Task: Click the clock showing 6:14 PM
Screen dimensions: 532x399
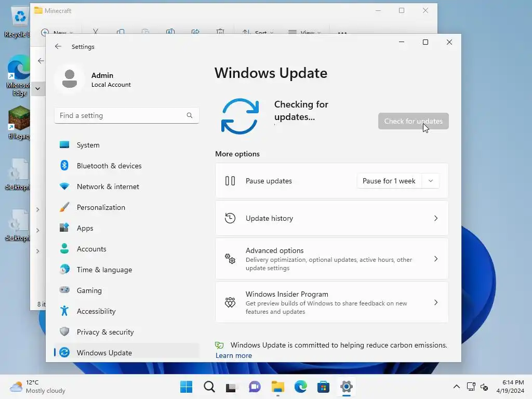Action: 510,387
